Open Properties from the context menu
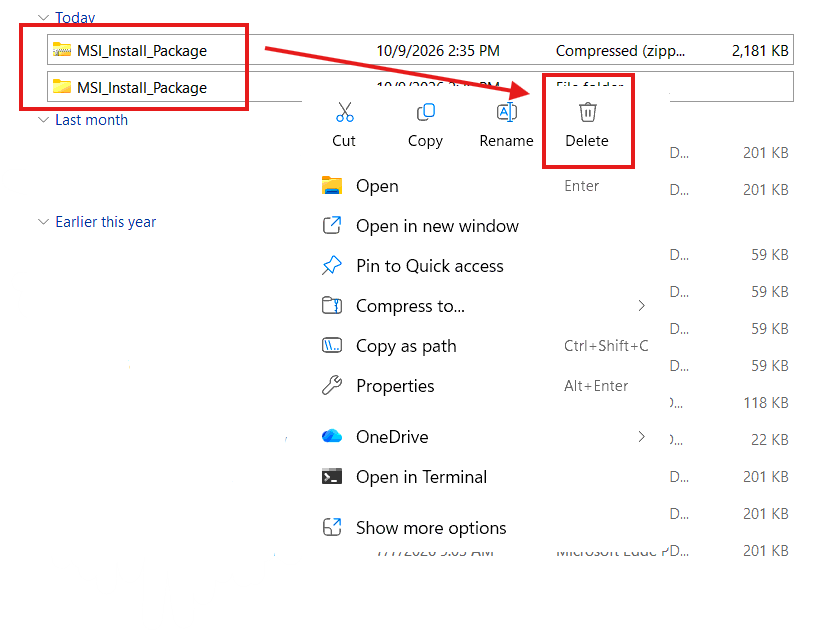The height and width of the screenshot is (633, 830). (x=395, y=386)
